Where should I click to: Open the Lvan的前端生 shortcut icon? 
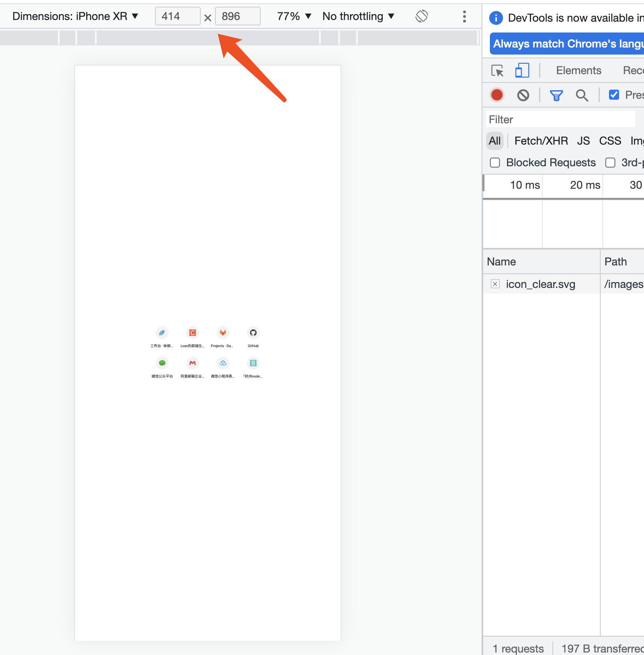(192, 333)
